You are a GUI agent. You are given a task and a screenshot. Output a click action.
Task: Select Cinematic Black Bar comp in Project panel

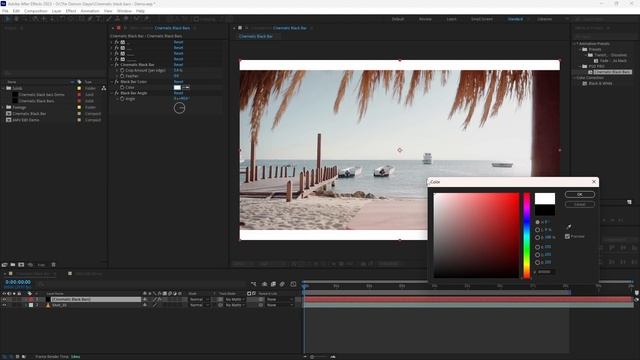click(29, 113)
